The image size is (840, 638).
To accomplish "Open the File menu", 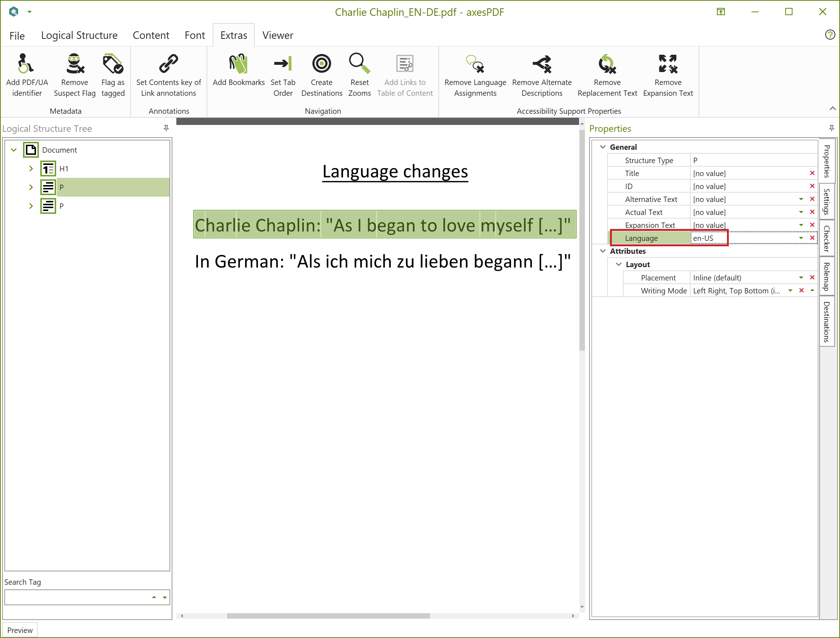I will (17, 35).
